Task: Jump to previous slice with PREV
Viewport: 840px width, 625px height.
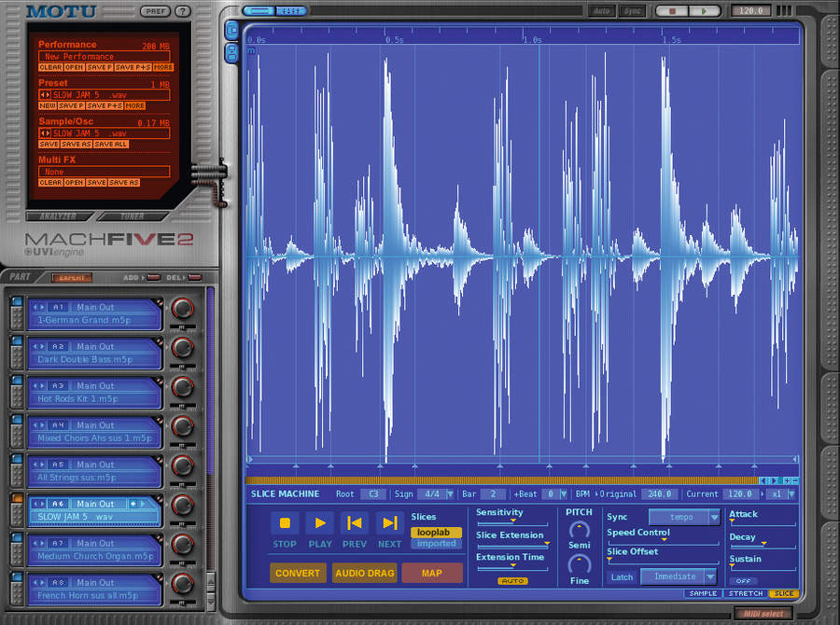Action: point(354,523)
